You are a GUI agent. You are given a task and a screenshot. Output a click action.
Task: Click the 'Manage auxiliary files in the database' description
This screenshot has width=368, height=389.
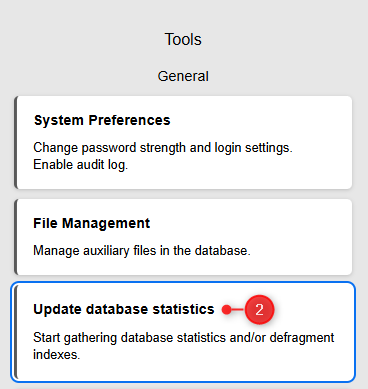[142, 251]
